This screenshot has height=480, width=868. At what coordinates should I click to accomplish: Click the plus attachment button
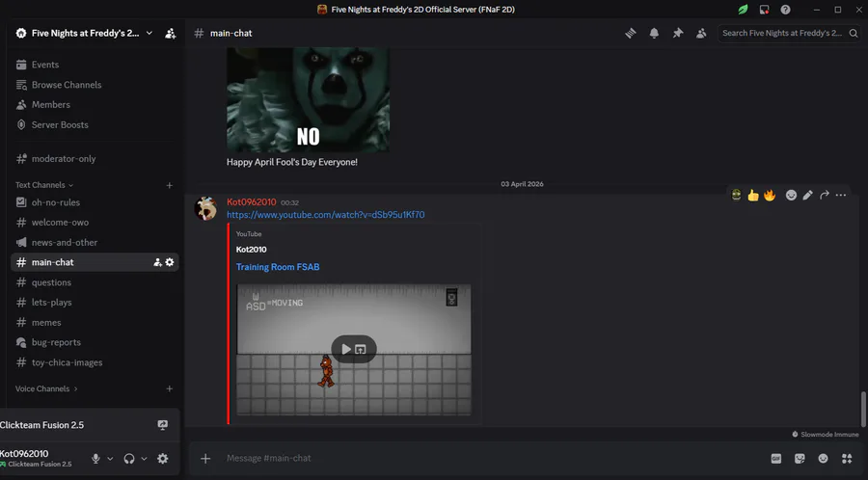(x=205, y=459)
